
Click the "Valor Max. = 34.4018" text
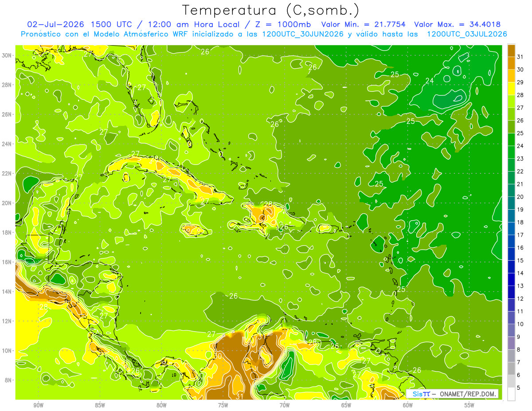click(457, 24)
